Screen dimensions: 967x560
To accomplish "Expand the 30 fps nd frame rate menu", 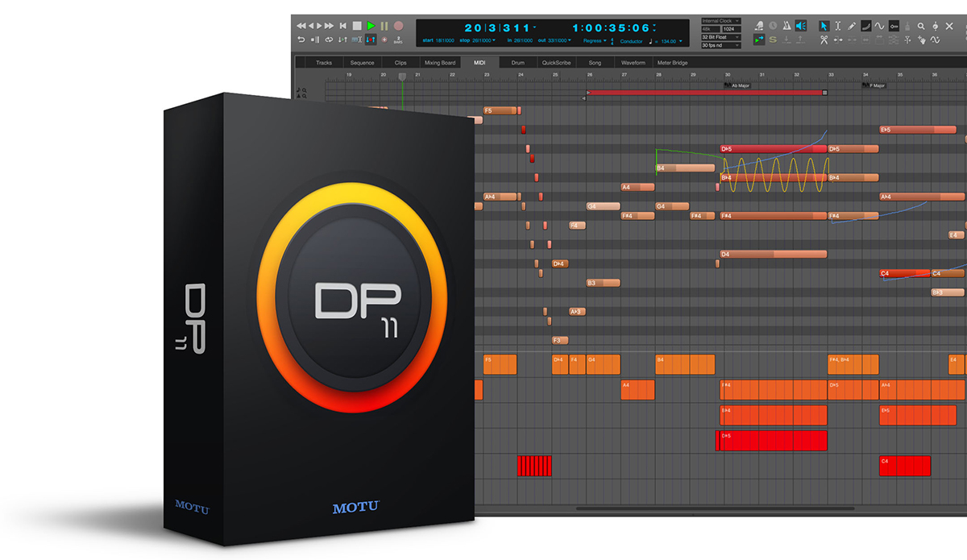I will tap(720, 45).
